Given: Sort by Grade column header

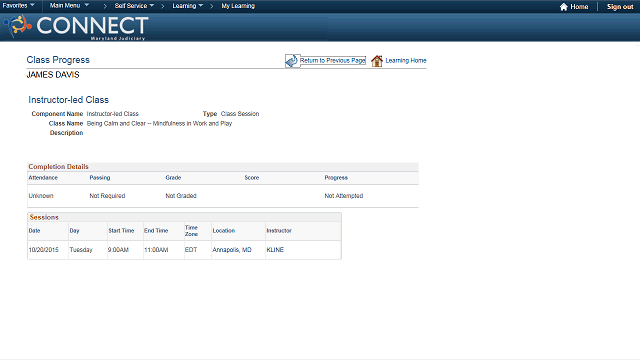Looking at the screenshot, I should [173, 178].
